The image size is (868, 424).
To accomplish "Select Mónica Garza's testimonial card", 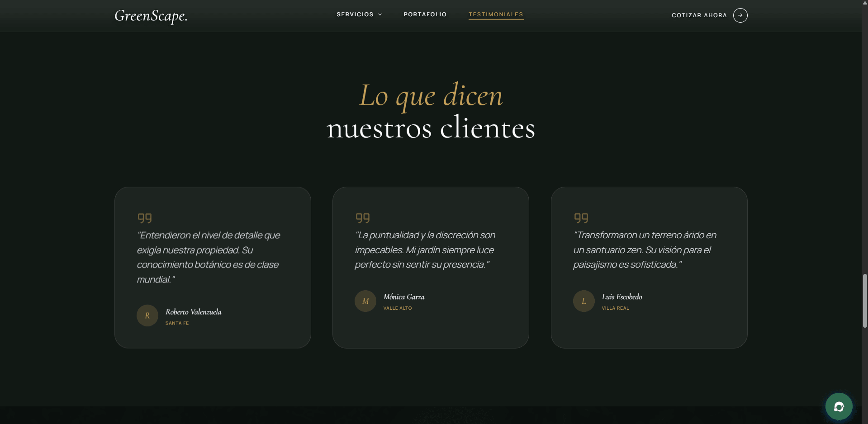I will [430, 267].
